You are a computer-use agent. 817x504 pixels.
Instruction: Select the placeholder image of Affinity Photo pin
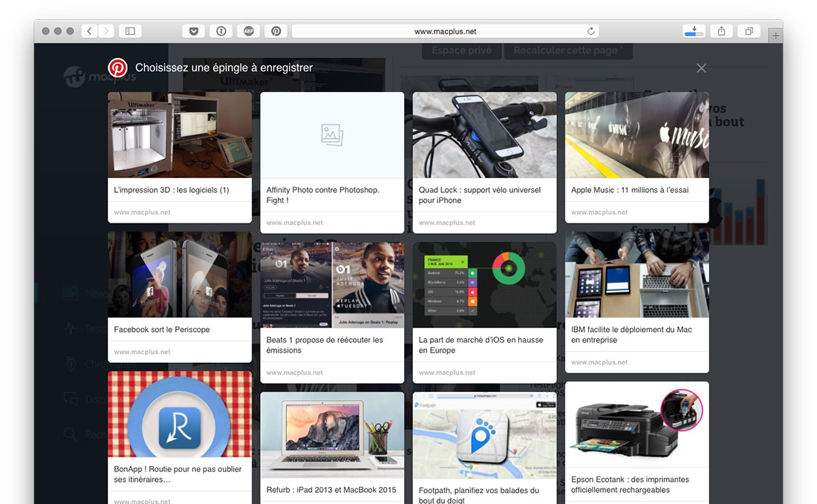pyautogui.click(x=332, y=135)
